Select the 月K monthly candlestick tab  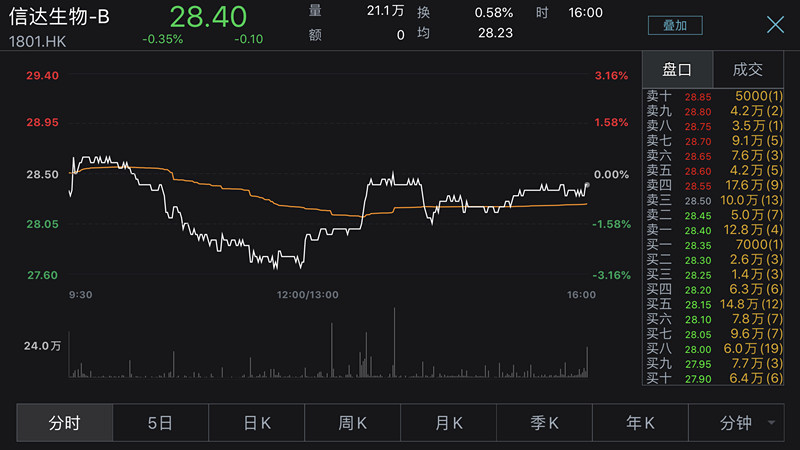point(448,422)
